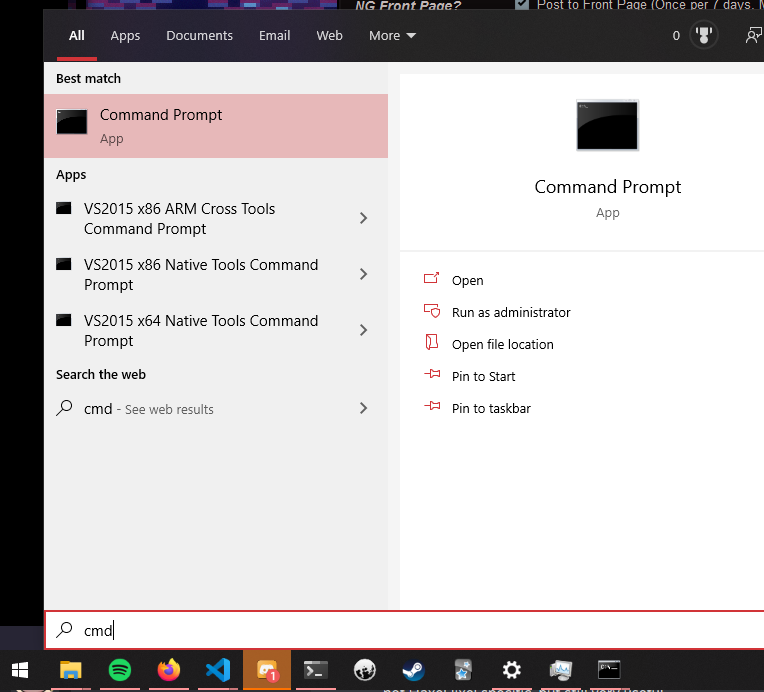Select the Command Prompt best match result
The width and height of the screenshot is (764, 692).
click(216, 126)
